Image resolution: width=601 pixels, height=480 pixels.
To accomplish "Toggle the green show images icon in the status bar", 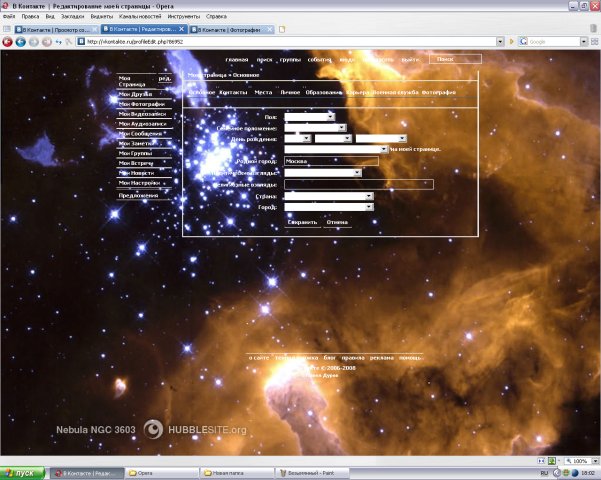I will coord(552,461).
